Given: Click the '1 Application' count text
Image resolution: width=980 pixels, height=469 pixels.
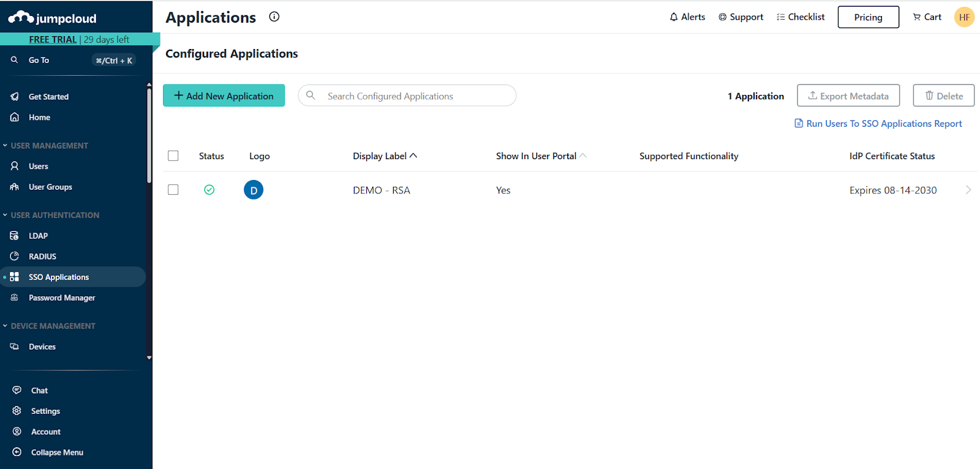Looking at the screenshot, I should click(x=756, y=96).
